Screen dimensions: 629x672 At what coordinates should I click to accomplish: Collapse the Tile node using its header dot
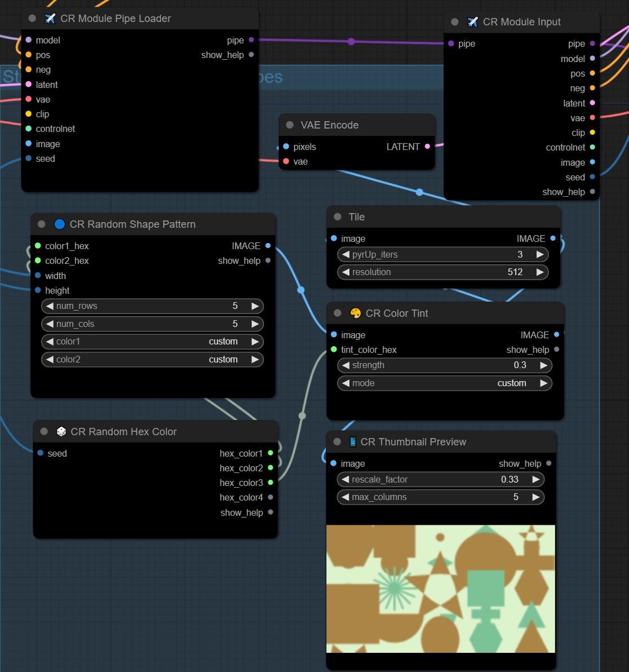click(338, 217)
